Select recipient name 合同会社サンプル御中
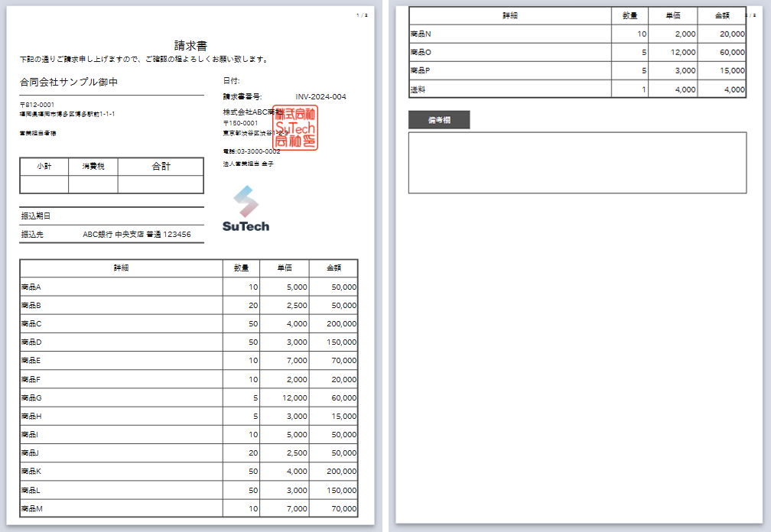This screenshot has width=771, height=532. click(x=70, y=82)
